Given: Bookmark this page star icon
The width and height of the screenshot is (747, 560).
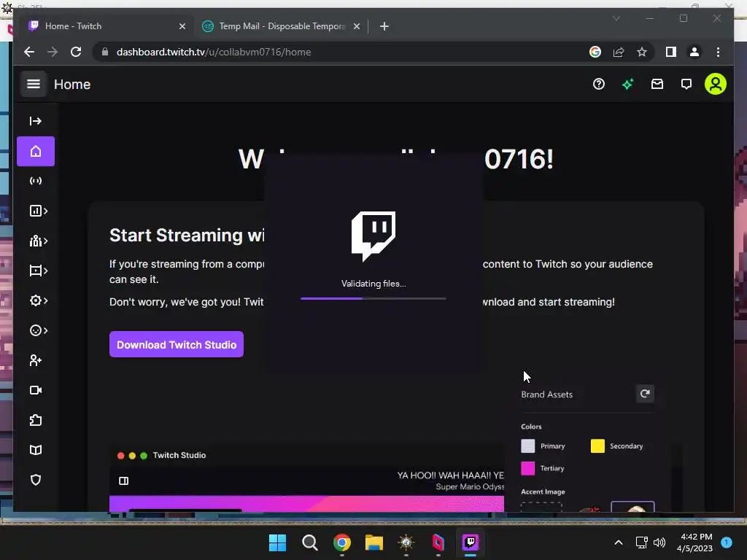Looking at the screenshot, I should tap(642, 52).
